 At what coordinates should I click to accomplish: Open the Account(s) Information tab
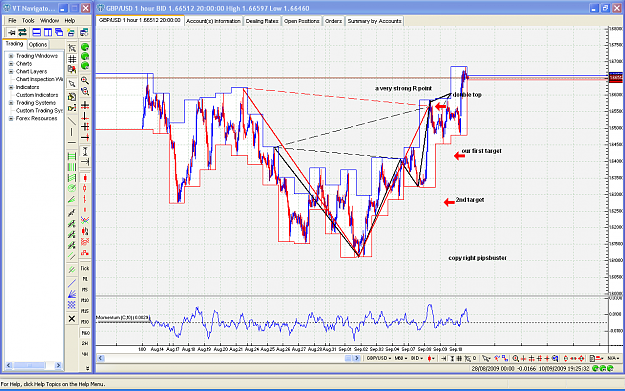click(x=213, y=21)
